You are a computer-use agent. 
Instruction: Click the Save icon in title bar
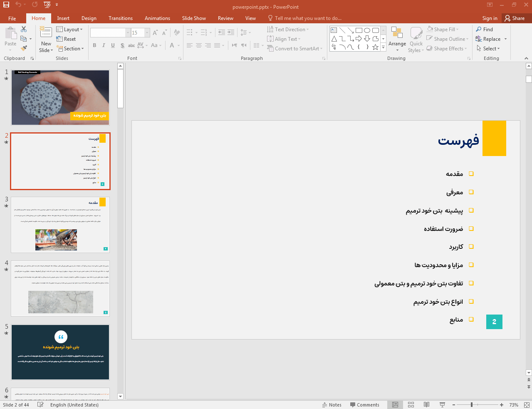[6, 5]
